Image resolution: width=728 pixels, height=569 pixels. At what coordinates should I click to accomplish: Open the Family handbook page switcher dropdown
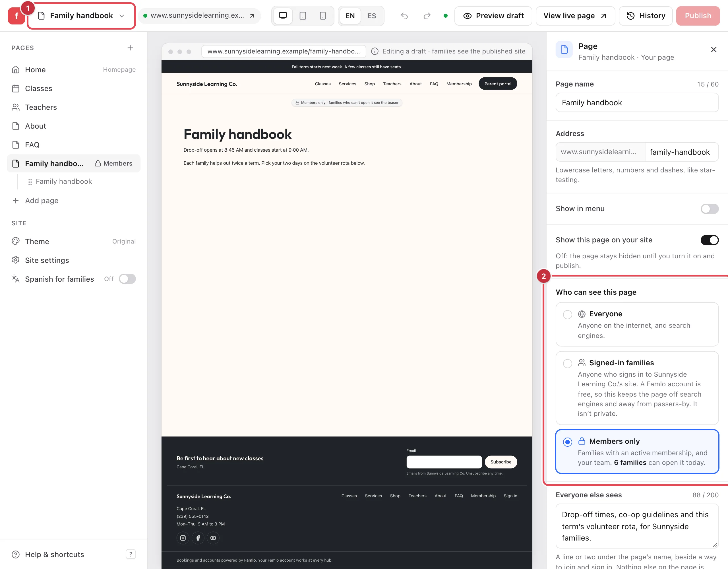[81, 16]
